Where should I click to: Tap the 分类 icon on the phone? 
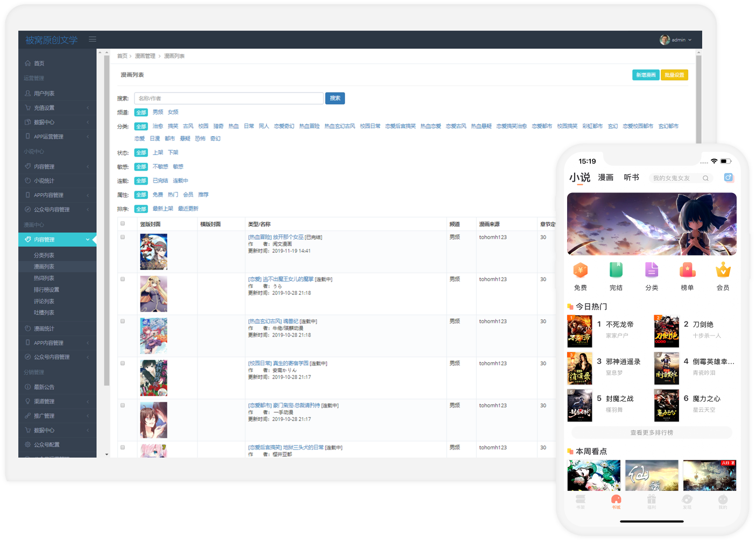652,270
